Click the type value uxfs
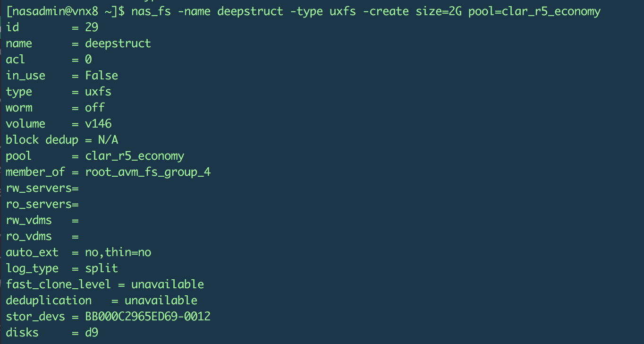644x344 pixels. pos(98,91)
